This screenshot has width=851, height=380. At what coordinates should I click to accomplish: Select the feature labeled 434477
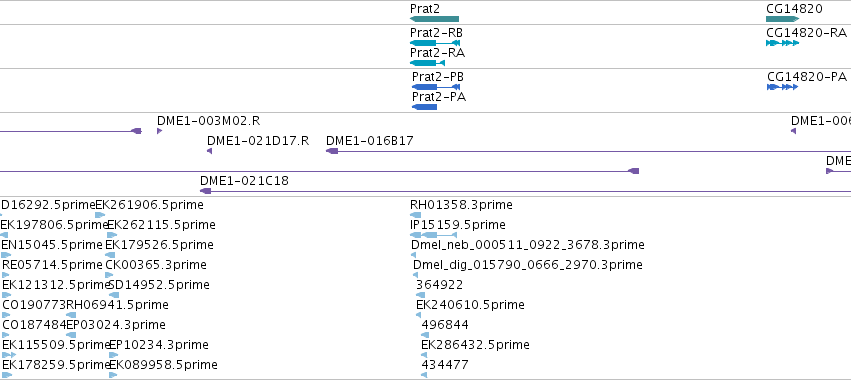[424, 375]
